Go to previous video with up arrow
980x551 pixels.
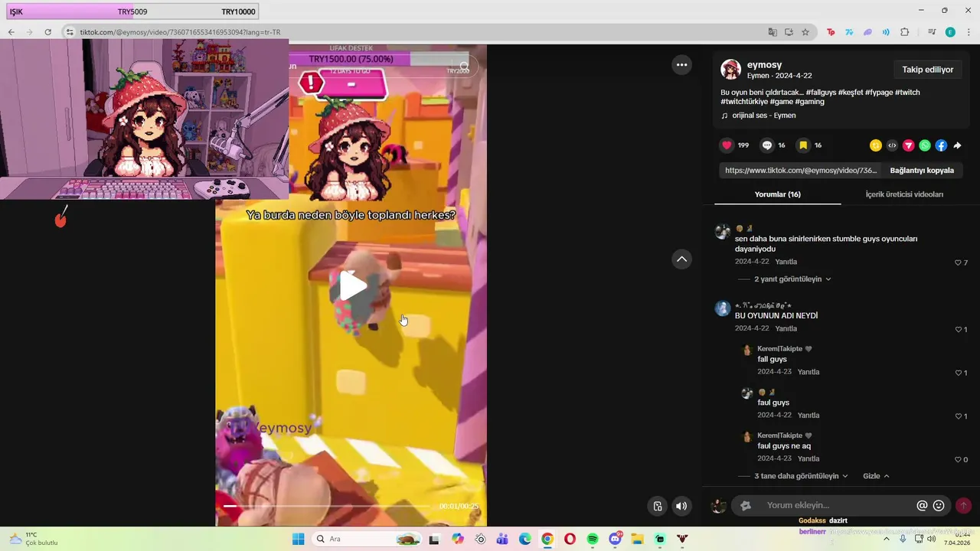coord(681,259)
